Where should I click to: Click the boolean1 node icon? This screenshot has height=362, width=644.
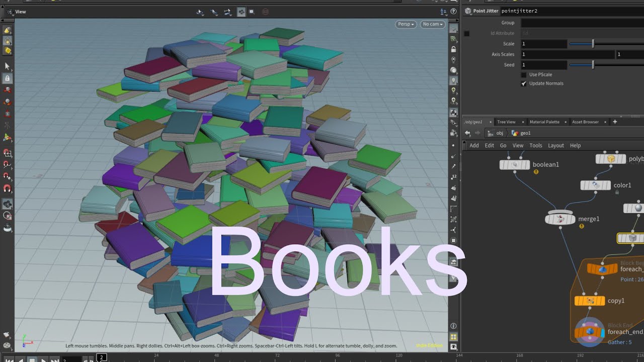tap(514, 164)
